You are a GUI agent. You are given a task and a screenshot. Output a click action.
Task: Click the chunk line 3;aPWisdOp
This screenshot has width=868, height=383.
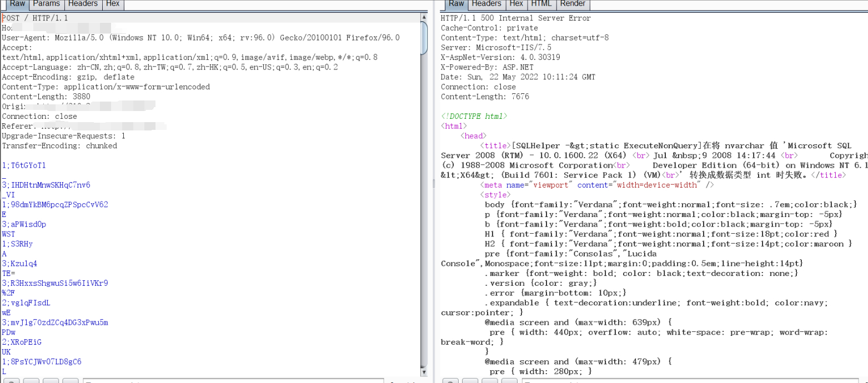pyautogui.click(x=24, y=224)
